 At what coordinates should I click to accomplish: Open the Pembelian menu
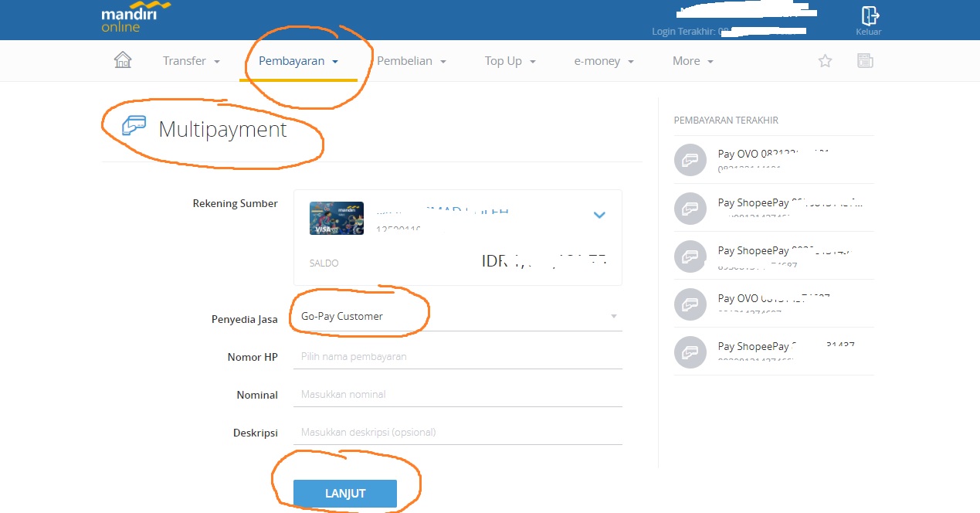[412, 61]
